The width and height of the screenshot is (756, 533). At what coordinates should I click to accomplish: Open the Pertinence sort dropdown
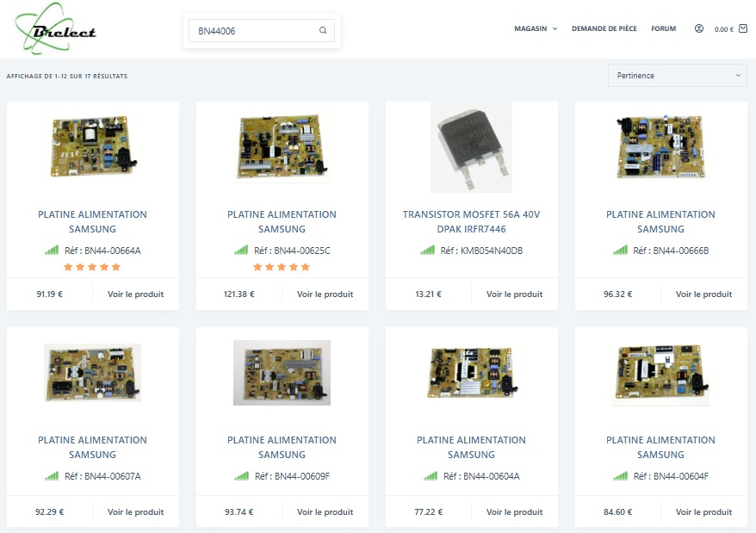(x=678, y=75)
